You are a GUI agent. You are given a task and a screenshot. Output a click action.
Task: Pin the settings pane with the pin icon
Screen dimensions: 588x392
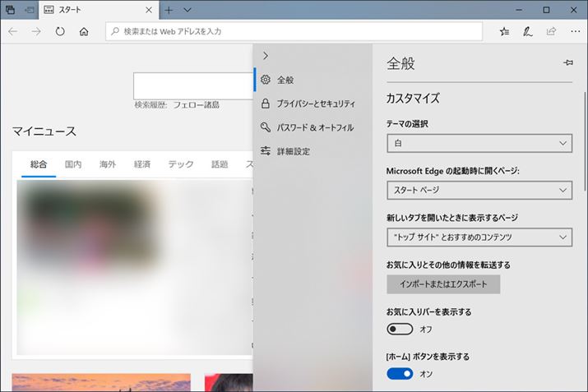pos(567,63)
